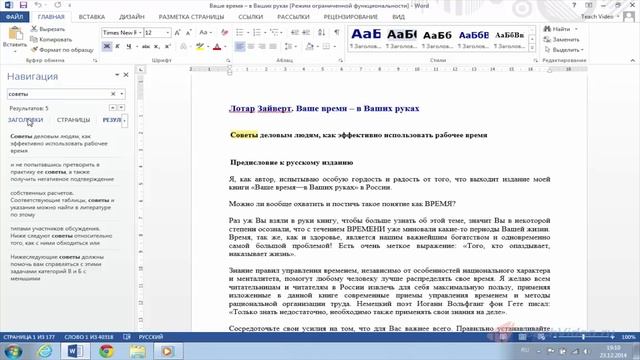
Task: Open the ФАЙЛ (File) tab
Action: [15, 17]
